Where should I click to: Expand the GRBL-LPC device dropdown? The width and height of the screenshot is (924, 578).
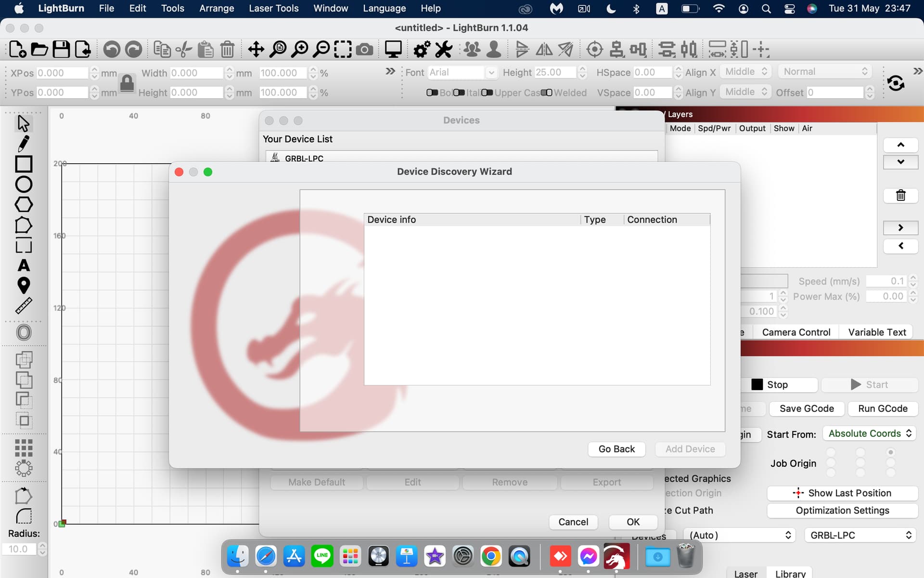click(x=860, y=535)
